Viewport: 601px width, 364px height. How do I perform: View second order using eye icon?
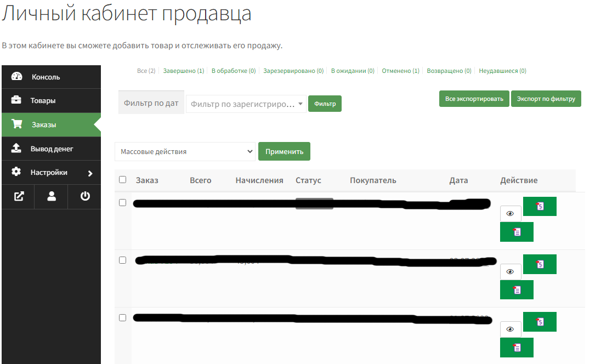(x=511, y=271)
